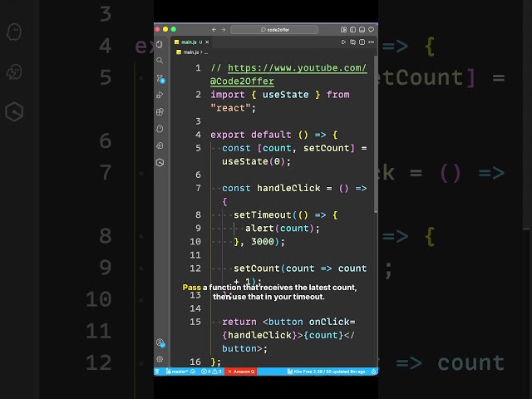Click line number 16 in gutter
The image size is (532, 399).
pyautogui.click(x=195, y=362)
